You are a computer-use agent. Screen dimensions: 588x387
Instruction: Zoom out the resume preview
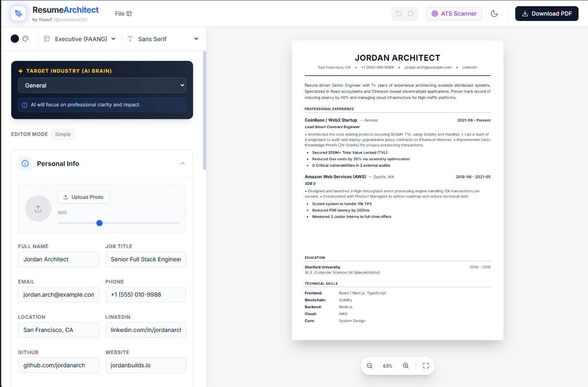369,366
